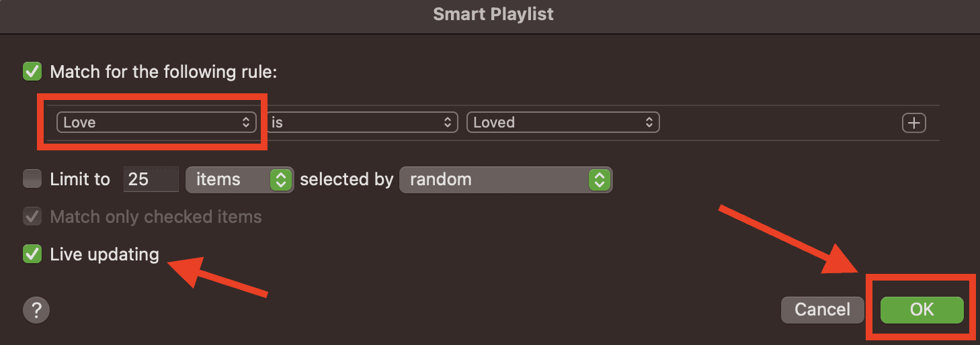Click green chevron arrows beside random
This screenshot has width=980, height=345.
600,180
